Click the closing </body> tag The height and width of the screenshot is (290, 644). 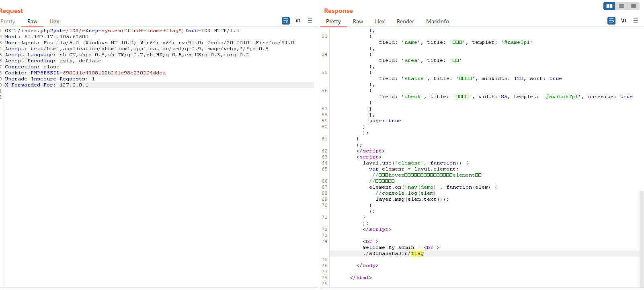click(x=367, y=265)
